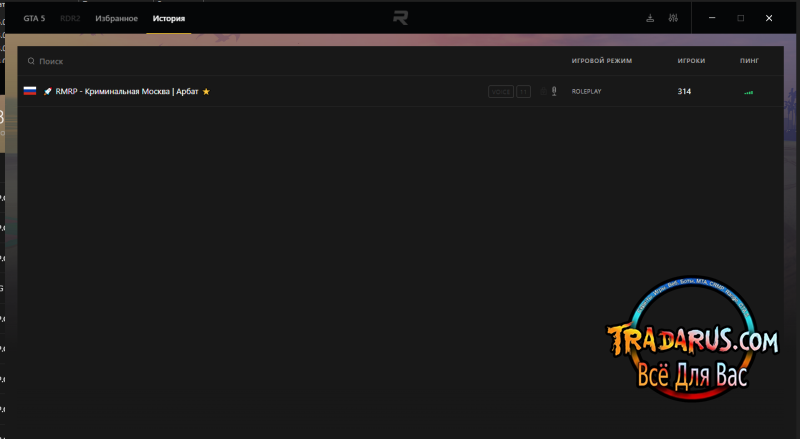800x439 pixels.
Task: Click the Russian flag icon of the server
Action: pyautogui.click(x=30, y=91)
